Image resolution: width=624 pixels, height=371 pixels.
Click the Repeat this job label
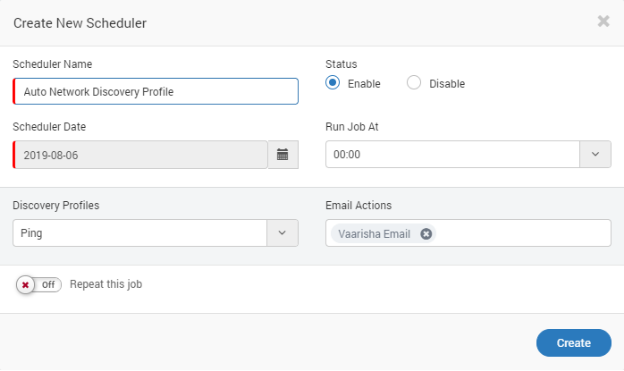coord(106,284)
